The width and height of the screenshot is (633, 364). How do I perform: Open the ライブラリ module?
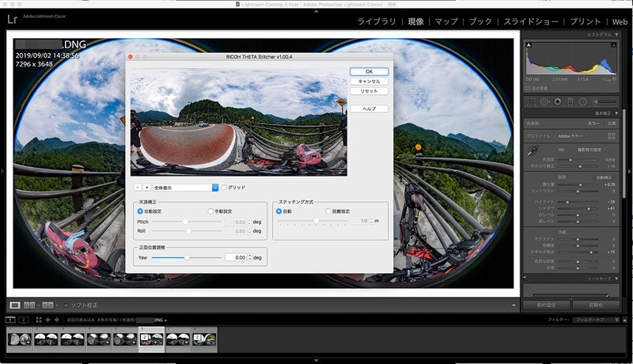[377, 21]
